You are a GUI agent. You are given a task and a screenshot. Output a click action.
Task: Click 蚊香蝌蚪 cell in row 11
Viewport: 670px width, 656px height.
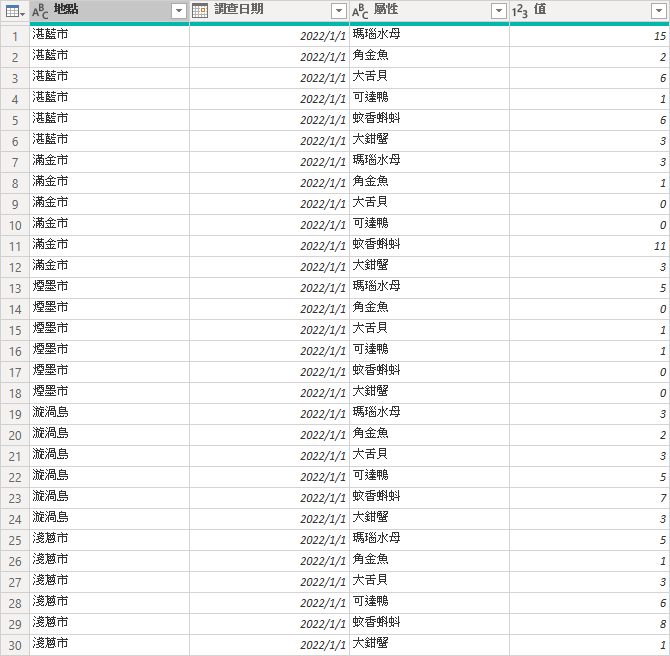tap(429, 246)
